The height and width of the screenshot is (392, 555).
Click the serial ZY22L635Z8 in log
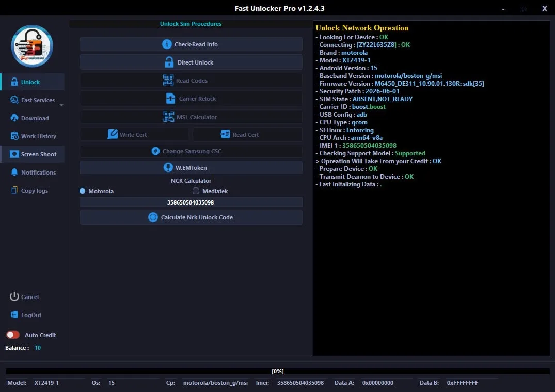coord(376,45)
